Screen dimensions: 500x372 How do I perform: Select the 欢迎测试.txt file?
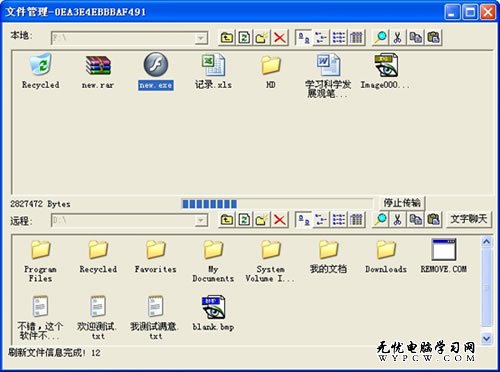pos(98,318)
